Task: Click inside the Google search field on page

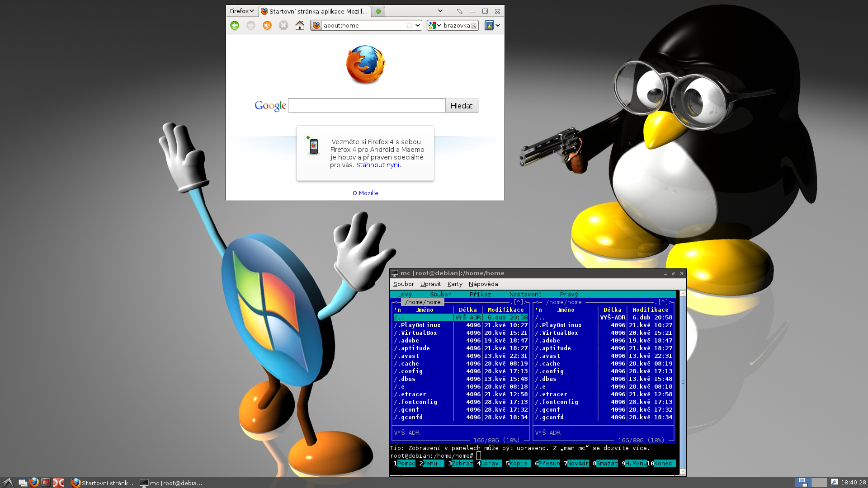Action: click(x=367, y=105)
